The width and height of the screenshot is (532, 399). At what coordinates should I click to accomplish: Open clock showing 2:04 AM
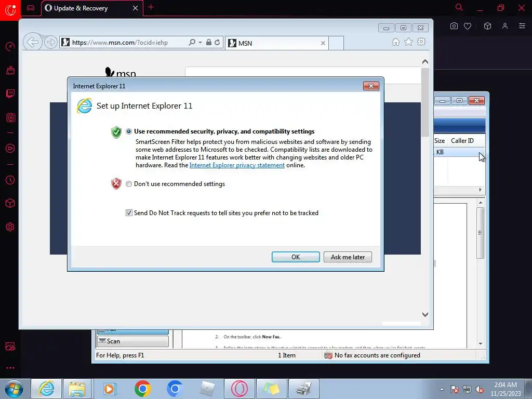point(506,389)
